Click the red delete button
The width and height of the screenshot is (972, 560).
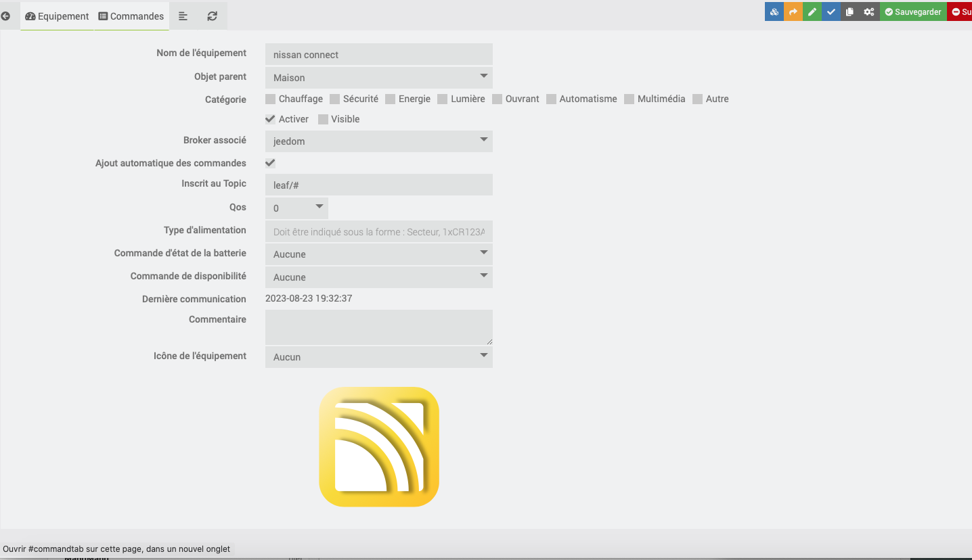(x=960, y=11)
